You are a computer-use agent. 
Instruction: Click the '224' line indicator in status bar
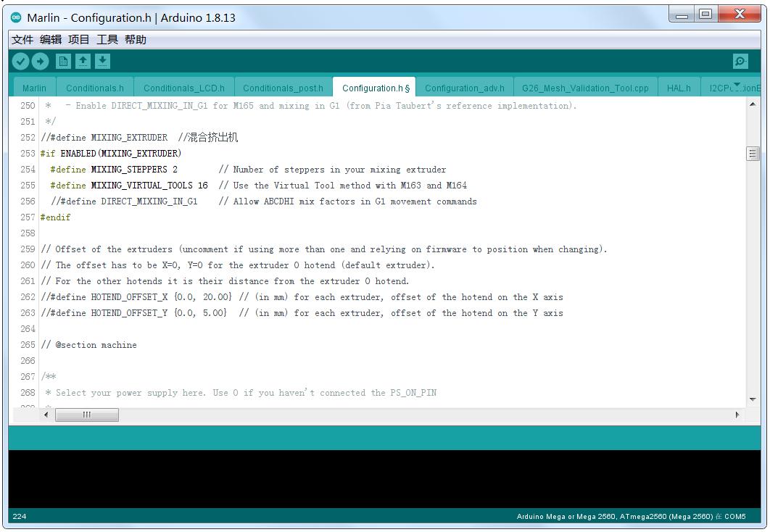point(20,516)
